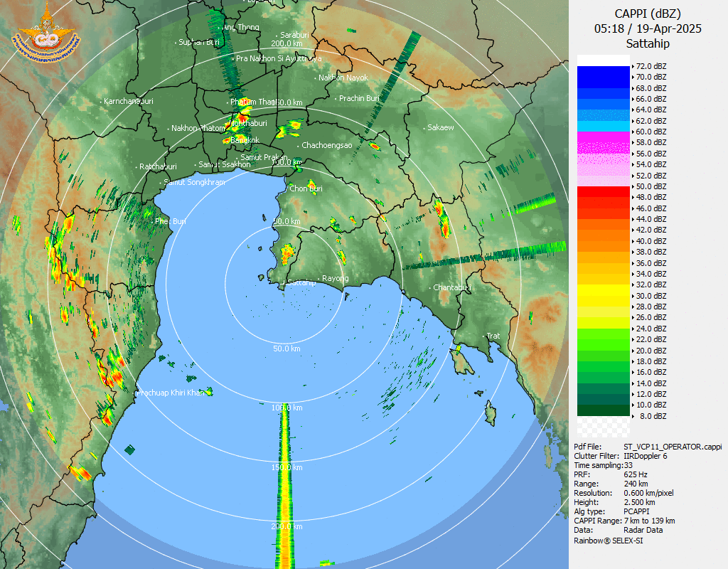
Task: Select the "2.500 km" height value
Action: pyautogui.click(x=639, y=503)
